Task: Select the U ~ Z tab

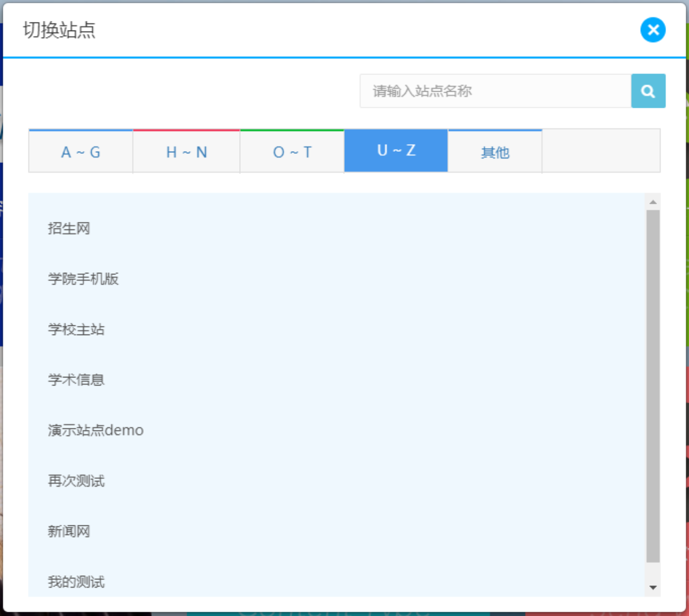Action: click(396, 151)
